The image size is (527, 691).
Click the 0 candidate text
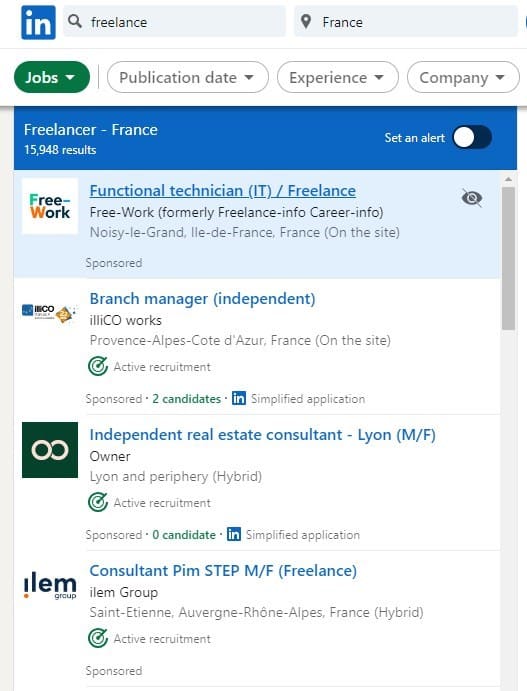coord(184,535)
